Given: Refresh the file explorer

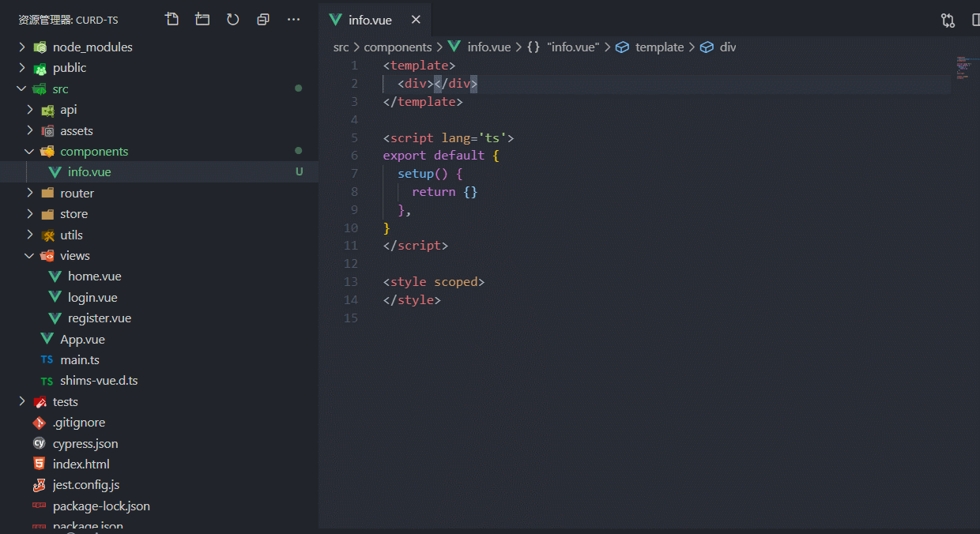Looking at the screenshot, I should click(232, 20).
